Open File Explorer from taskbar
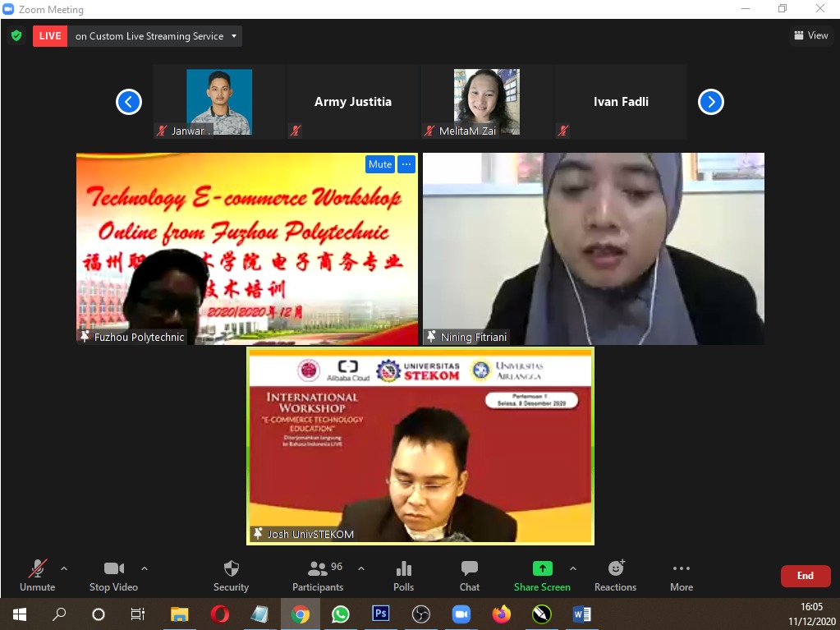 point(180,614)
